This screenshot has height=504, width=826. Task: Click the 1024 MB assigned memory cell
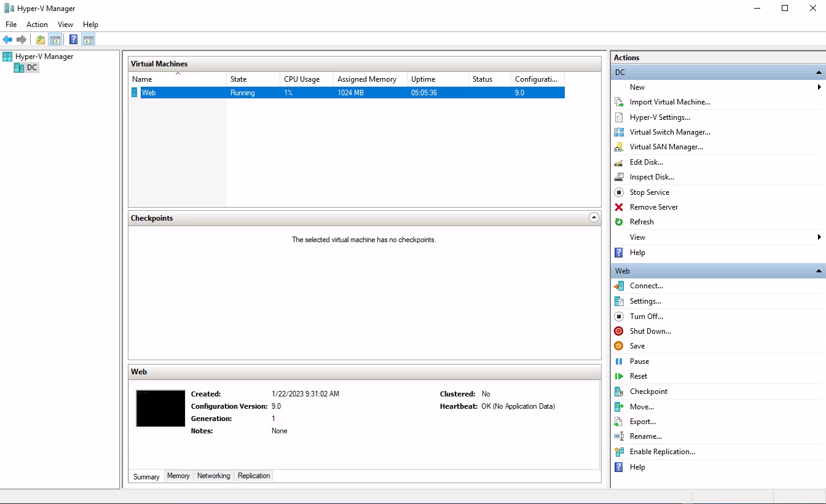350,93
